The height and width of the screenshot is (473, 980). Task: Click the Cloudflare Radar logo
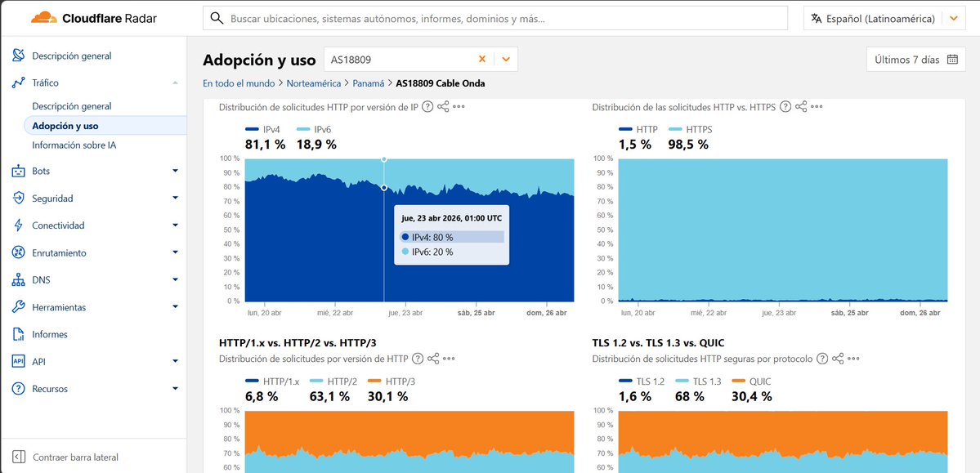[x=94, y=18]
